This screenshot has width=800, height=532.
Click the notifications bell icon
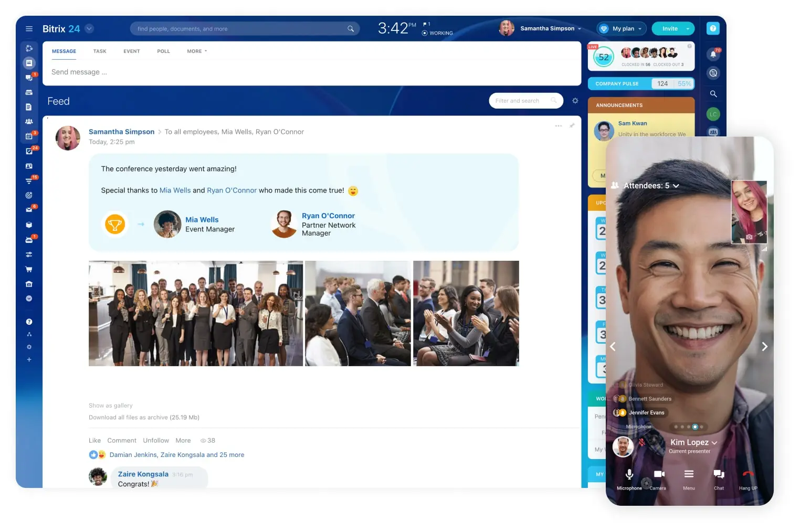(x=713, y=54)
